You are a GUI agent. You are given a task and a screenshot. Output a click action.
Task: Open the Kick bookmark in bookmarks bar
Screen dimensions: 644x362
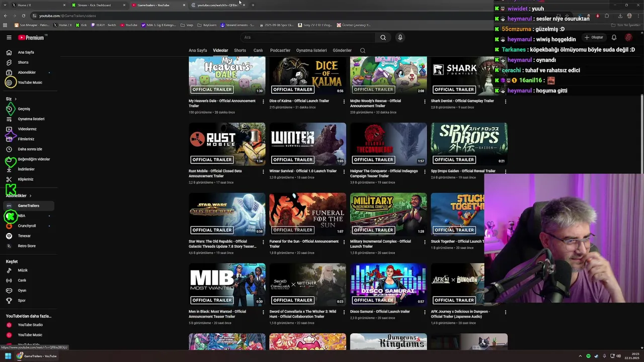click(82, 25)
